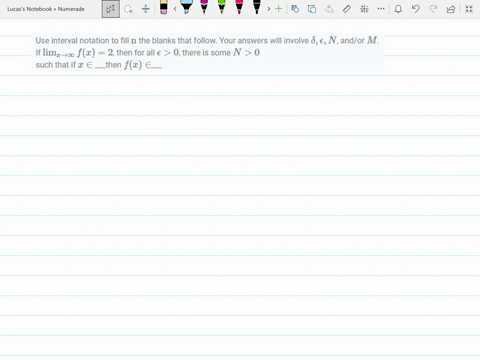Select the pink-red pen

[x=239, y=7]
